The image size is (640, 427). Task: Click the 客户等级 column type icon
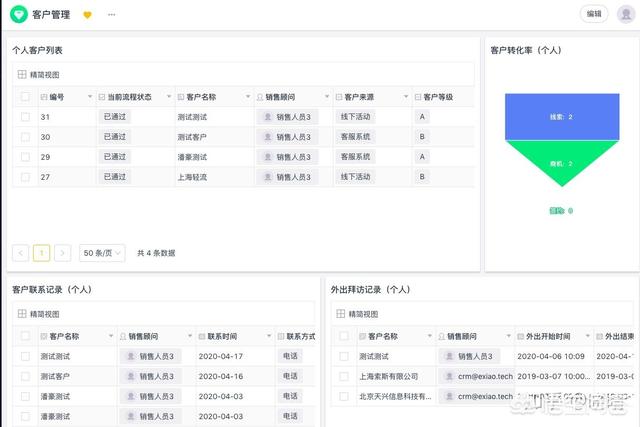click(x=418, y=97)
